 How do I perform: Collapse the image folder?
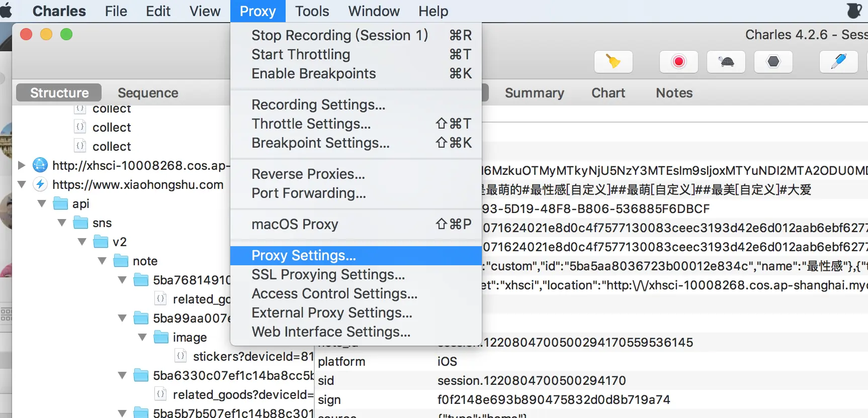[142, 337]
